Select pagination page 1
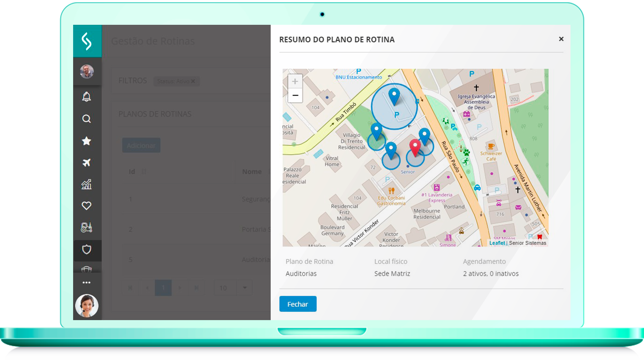Image resolution: width=644 pixels, height=362 pixels. coord(163,288)
